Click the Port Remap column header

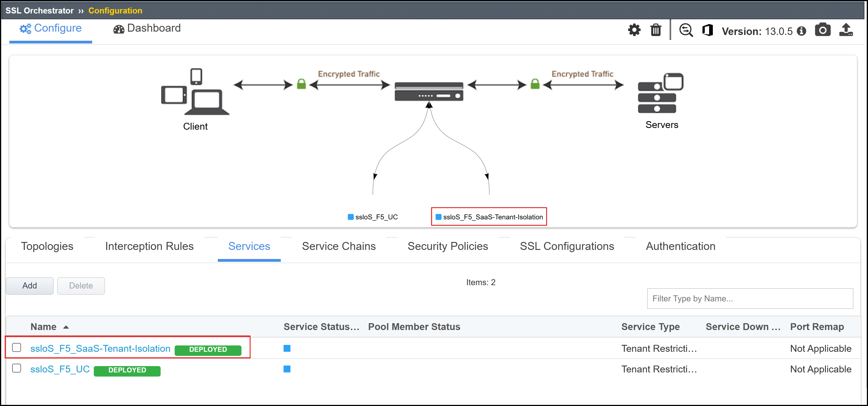pyautogui.click(x=817, y=327)
